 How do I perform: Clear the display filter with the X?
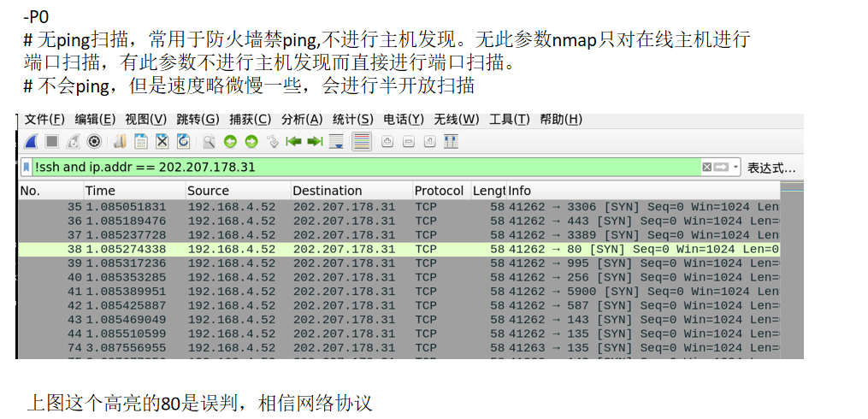coord(706,167)
